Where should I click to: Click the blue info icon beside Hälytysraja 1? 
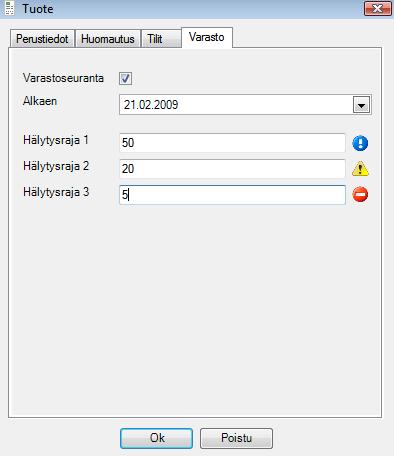click(x=360, y=143)
